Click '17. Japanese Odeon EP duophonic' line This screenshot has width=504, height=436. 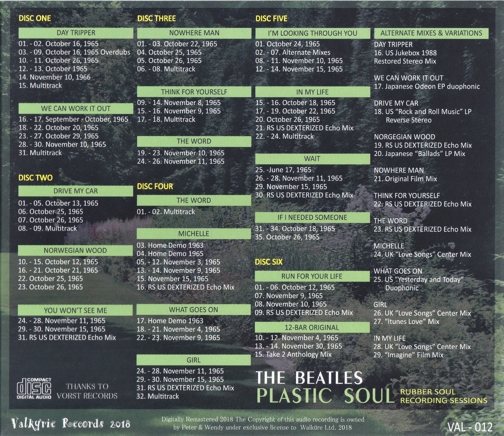427,87
